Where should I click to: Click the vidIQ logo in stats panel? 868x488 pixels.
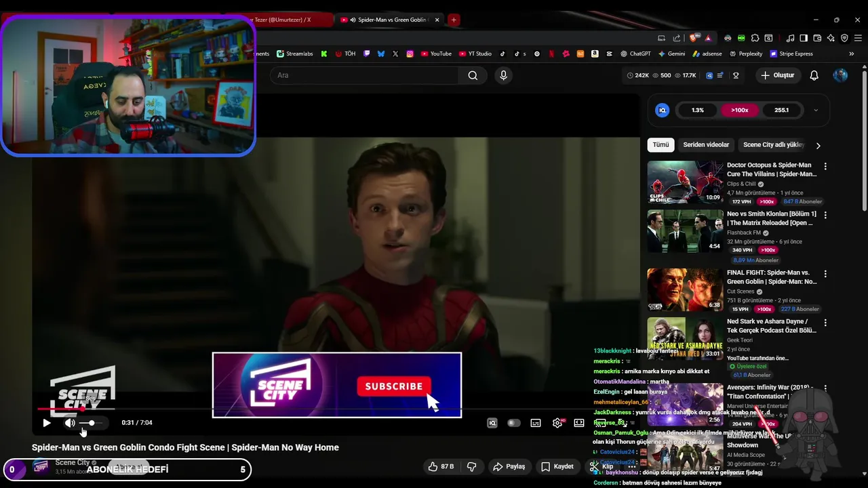pos(663,110)
